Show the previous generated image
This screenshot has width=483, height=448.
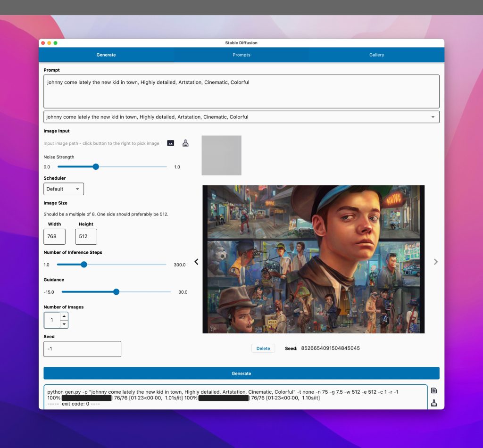(x=196, y=262)
